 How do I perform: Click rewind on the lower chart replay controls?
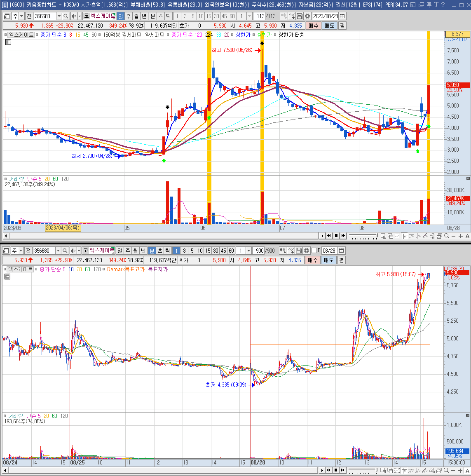(328, 470)
